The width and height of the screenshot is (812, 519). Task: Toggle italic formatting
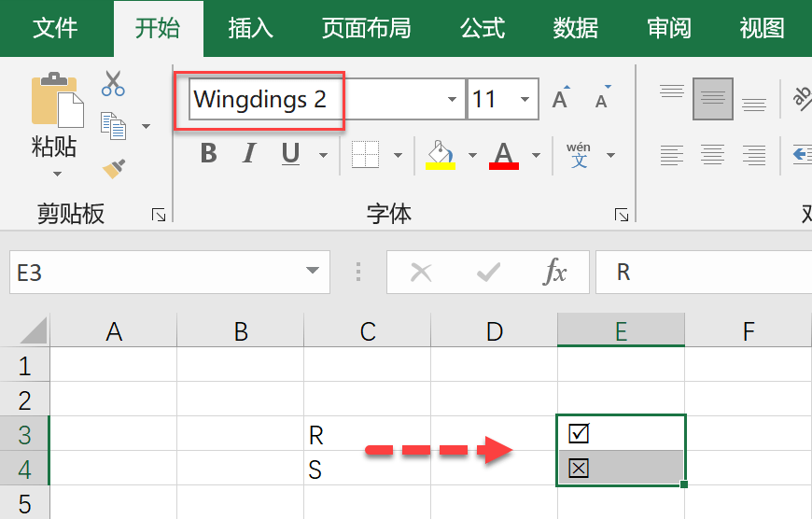249,154
